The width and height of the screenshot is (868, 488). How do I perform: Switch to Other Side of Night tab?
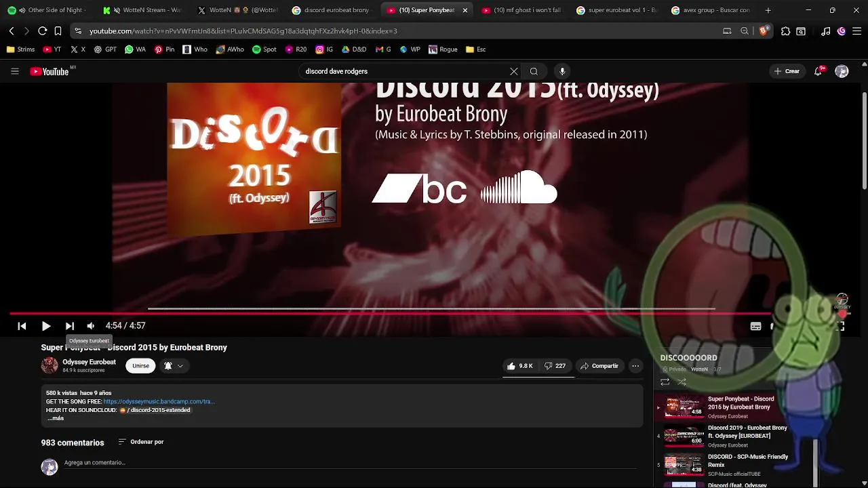point(49,10)
